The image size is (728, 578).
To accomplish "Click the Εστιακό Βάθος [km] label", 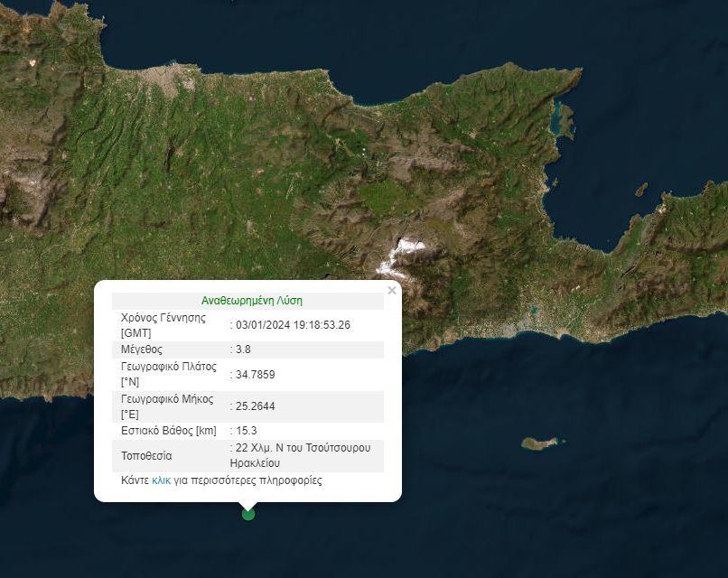I will [x=170, y=431].
